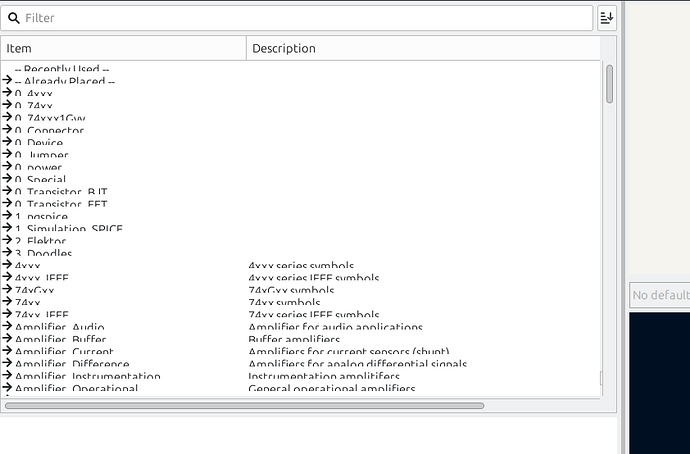Select the 74xx_IEEE library row
The image size is (690, 454).
(x=42, y=315)
